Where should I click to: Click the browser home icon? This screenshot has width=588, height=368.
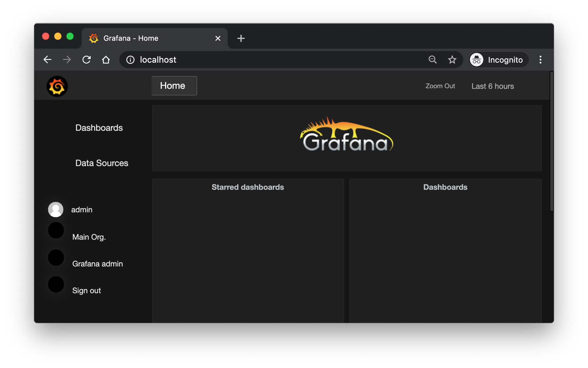coord(106,60)
